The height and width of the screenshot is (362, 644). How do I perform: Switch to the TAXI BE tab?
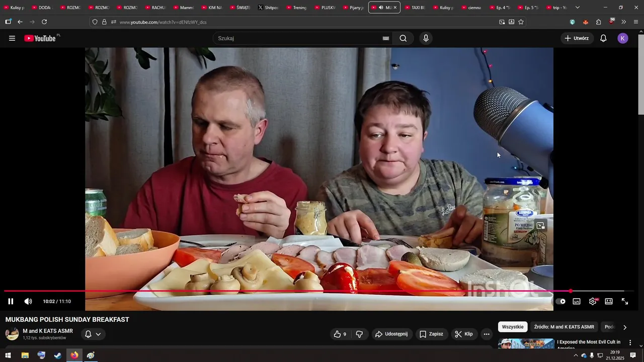415,8
